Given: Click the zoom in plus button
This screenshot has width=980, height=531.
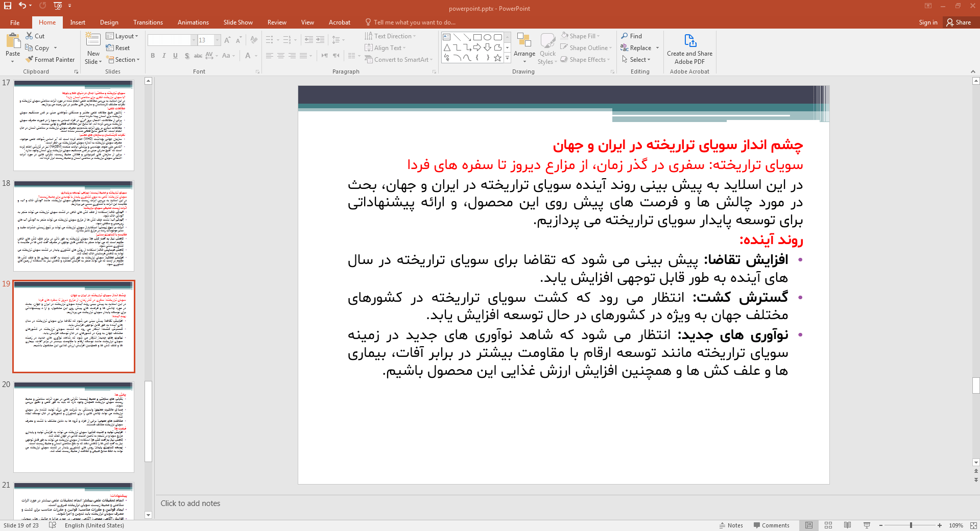Looking at the screenshot, I should (939, 525).
